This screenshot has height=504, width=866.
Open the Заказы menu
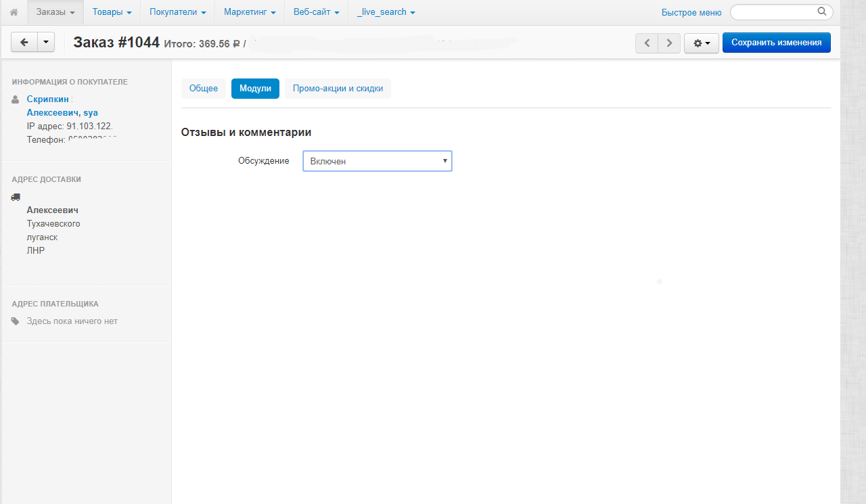[x=55, y=12]
